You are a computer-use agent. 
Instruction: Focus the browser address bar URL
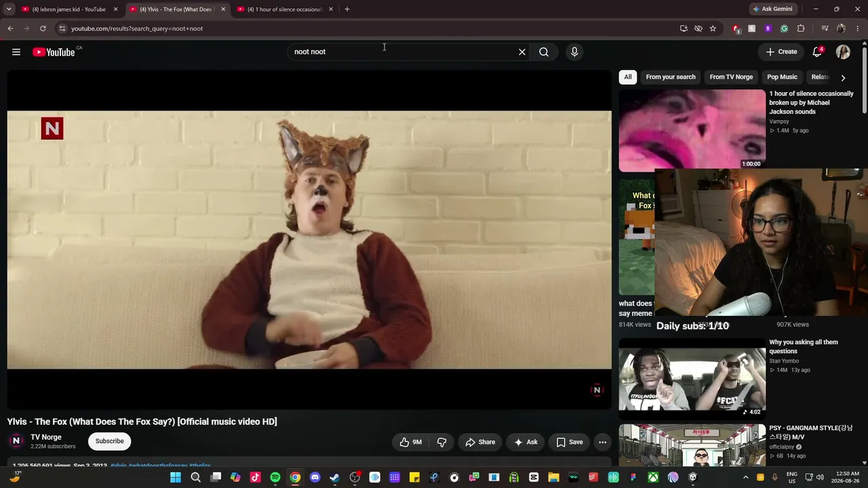(137, 28)
